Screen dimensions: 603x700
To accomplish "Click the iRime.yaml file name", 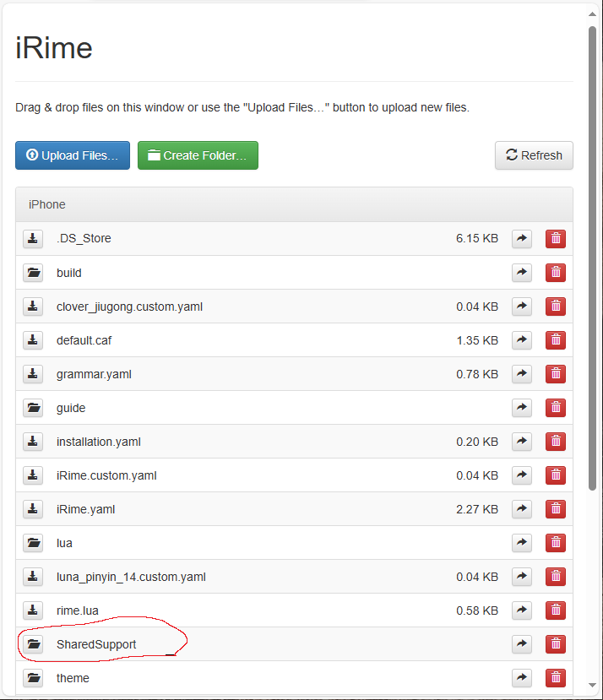I will (86, 509).
